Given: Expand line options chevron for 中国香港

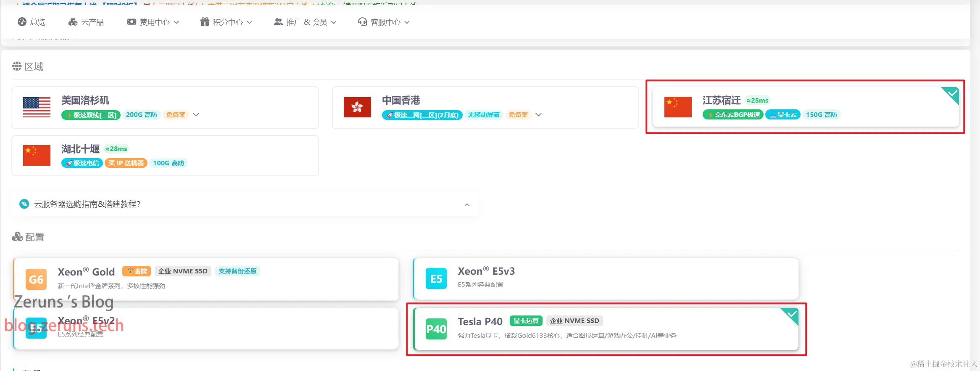Looking at the screenshot, I should pyautogui.click(x=538, y=114).
